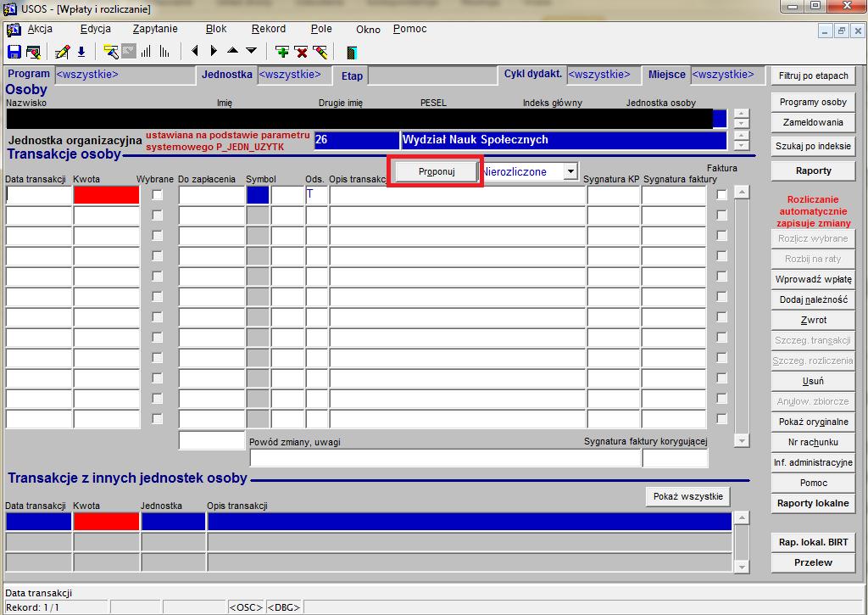Exit the form with the door icon
The width and height of the screenshot is (868, 615).
[x=351, y=52]
